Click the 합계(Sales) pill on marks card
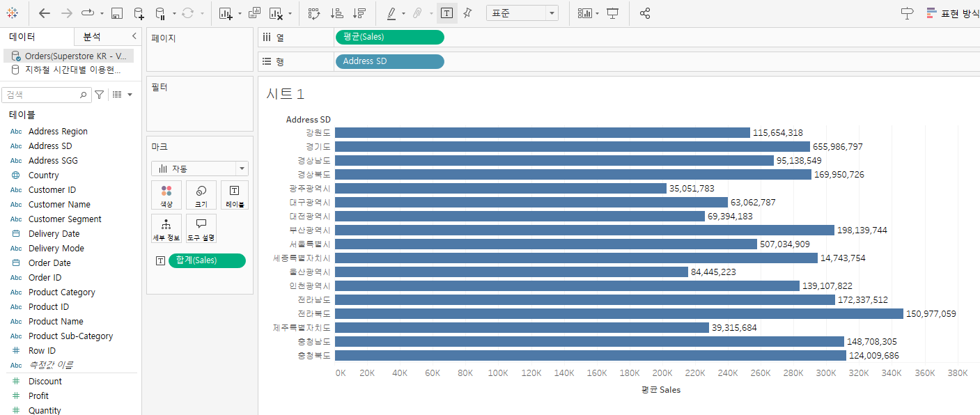The width and height of the screenshot is (980, 415). point(207,260)
